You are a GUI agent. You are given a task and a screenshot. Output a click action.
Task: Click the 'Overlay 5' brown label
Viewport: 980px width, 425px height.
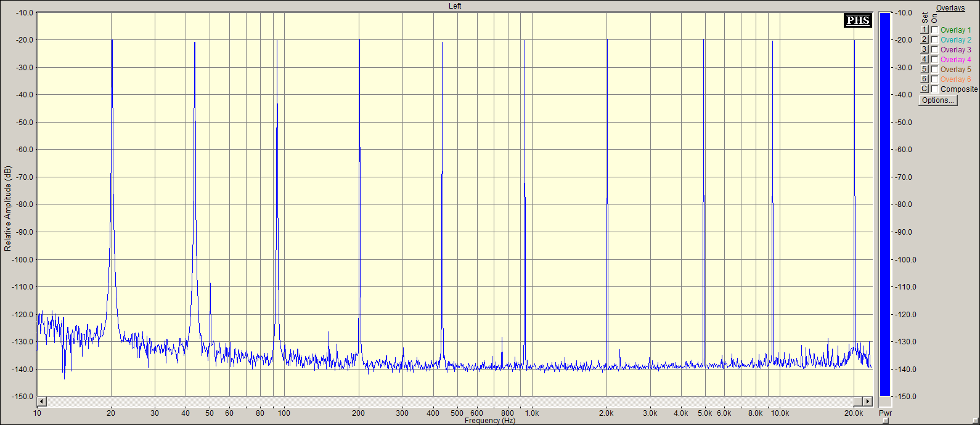pyautogui.click(x=955, y=70)
